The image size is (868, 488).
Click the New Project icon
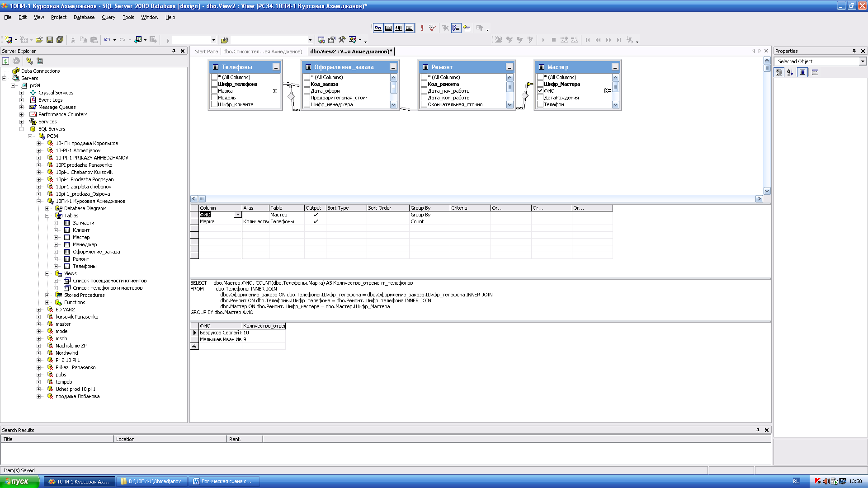tap(9, 40)
